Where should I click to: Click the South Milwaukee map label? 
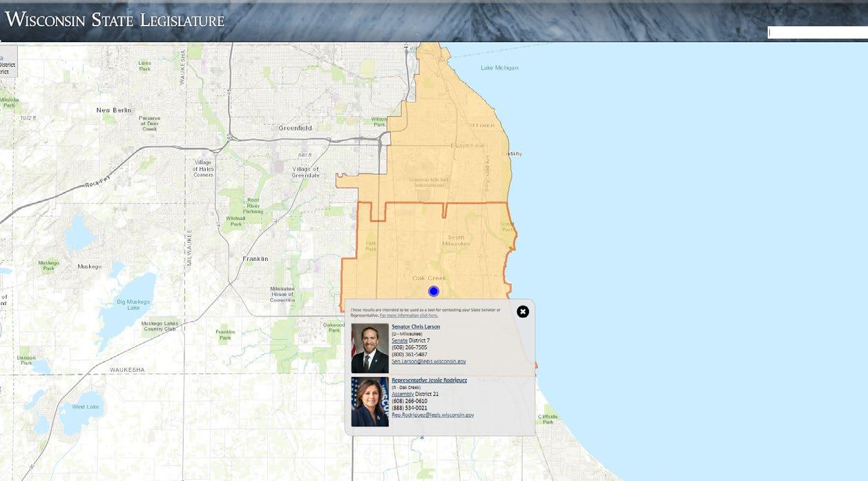[456, 241]
